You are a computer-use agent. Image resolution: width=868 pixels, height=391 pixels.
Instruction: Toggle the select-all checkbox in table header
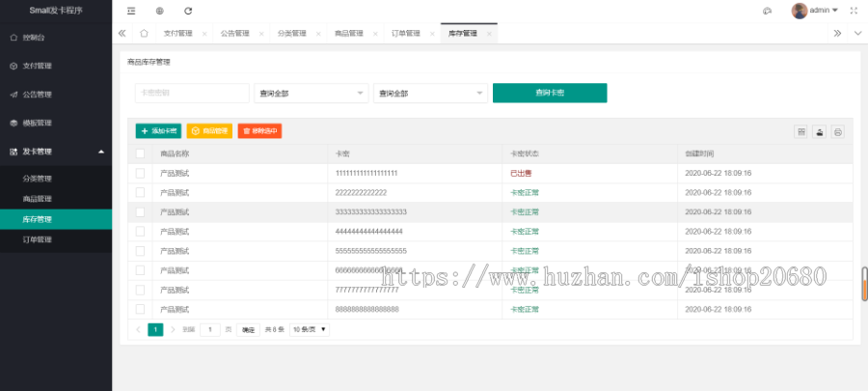pos(140,154)
